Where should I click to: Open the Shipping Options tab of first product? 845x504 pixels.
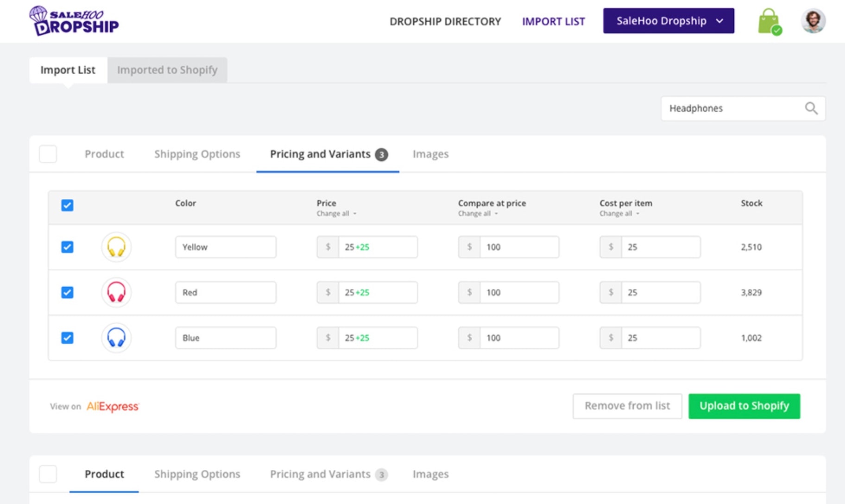(197, 154)
